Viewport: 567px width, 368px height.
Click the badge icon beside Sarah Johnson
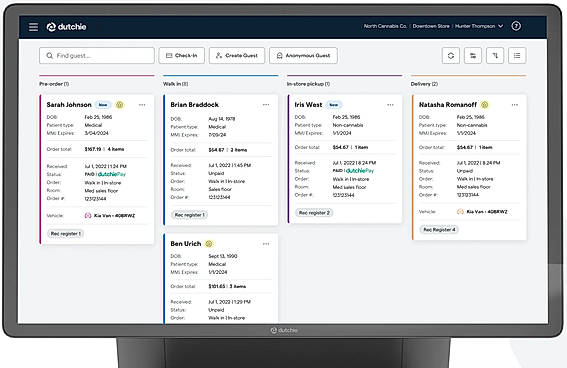(x=120, y=105)
